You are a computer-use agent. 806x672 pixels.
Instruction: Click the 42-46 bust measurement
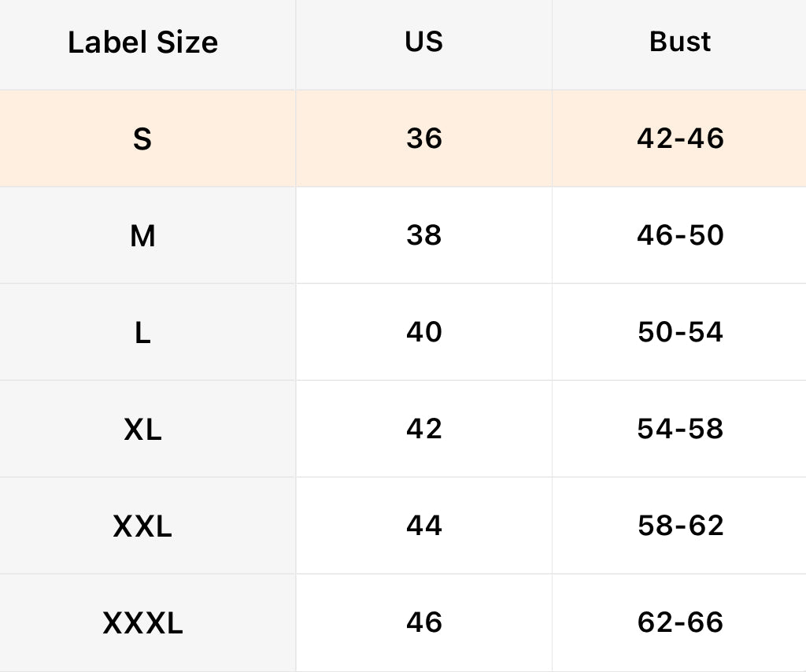680,139
